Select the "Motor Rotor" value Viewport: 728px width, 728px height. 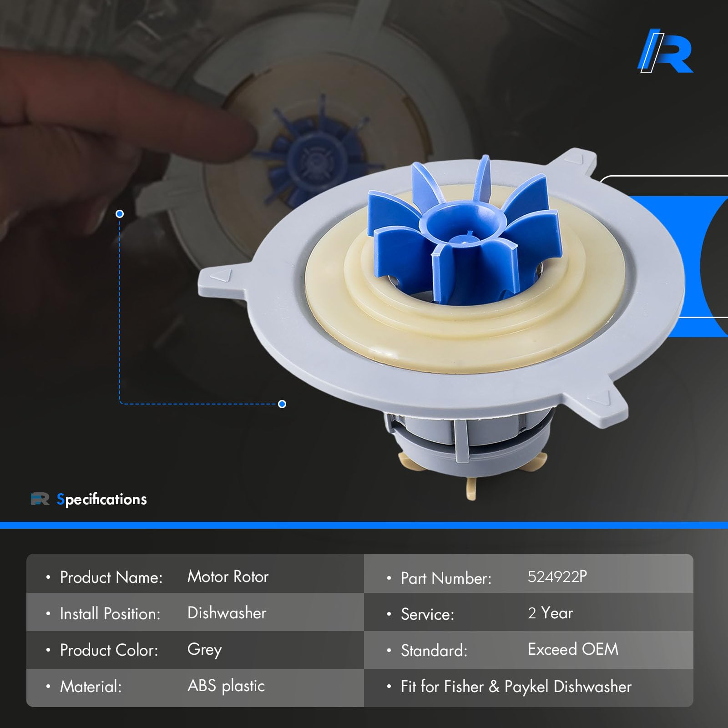point(228,576)
